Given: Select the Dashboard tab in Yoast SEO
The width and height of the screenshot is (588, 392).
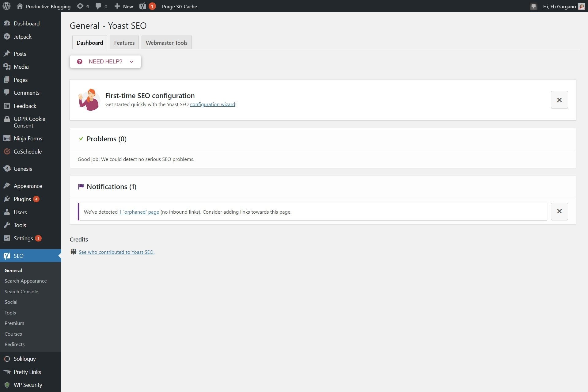Looking at the screenshot, I should coord(90,43).
